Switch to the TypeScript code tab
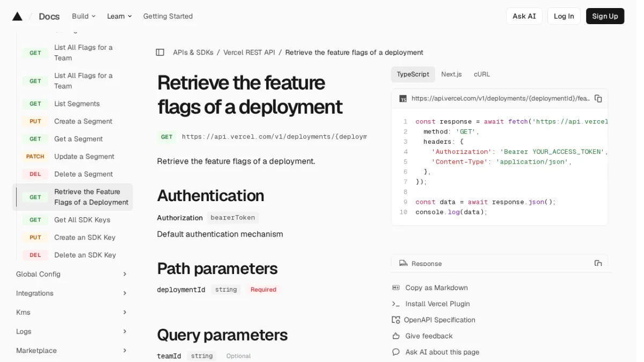The height and width of the screenshot is (362, 644). [413, 75]
